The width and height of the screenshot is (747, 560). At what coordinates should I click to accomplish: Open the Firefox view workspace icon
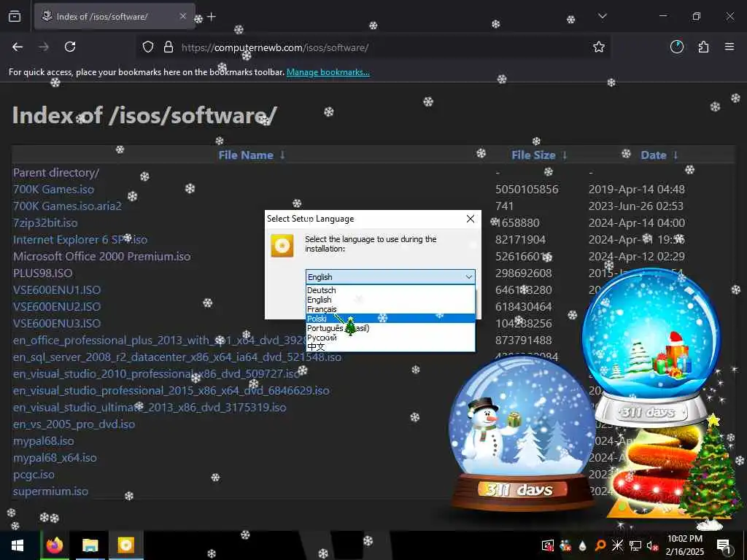coord(15,16)
